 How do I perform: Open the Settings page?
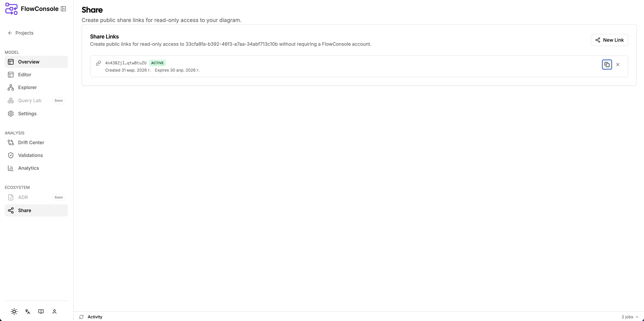[27, 113]
